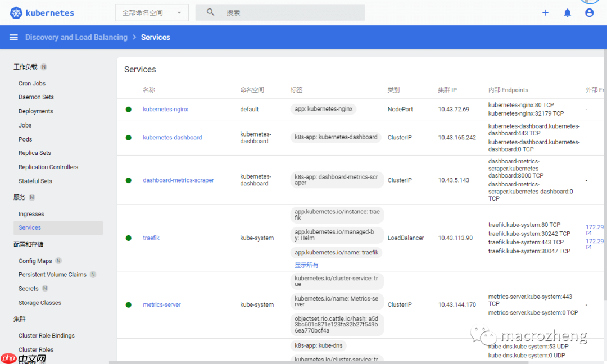Screen dimensions: 607x364
Task: Open traefik external endpoint link icon
Action: (588, 234)
